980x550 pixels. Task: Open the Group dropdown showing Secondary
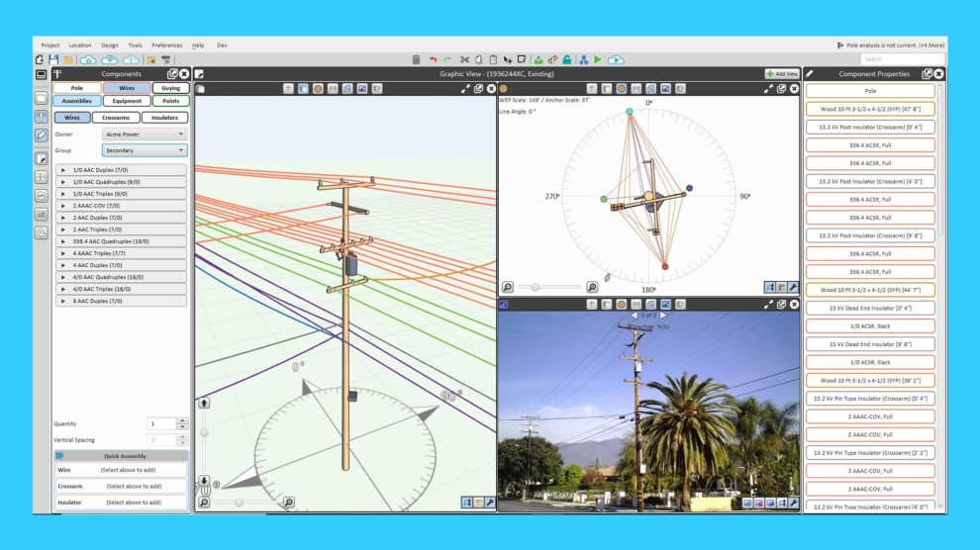[145, 150]
